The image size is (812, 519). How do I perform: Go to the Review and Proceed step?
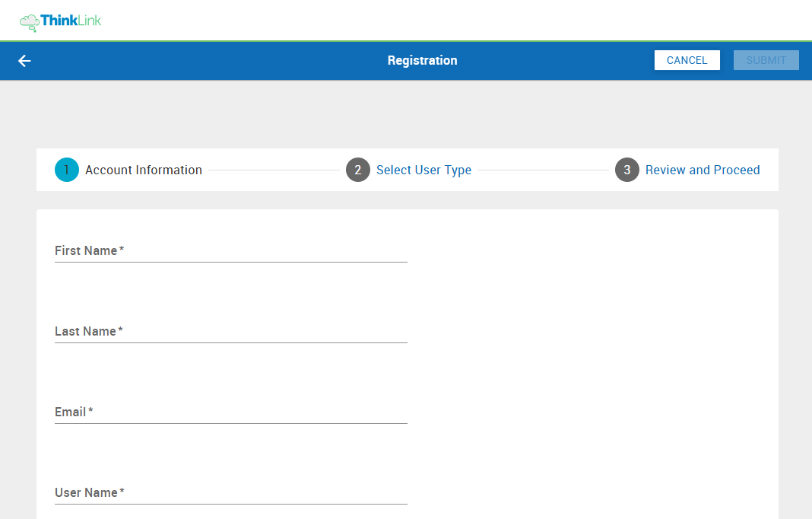coord(702,170)
